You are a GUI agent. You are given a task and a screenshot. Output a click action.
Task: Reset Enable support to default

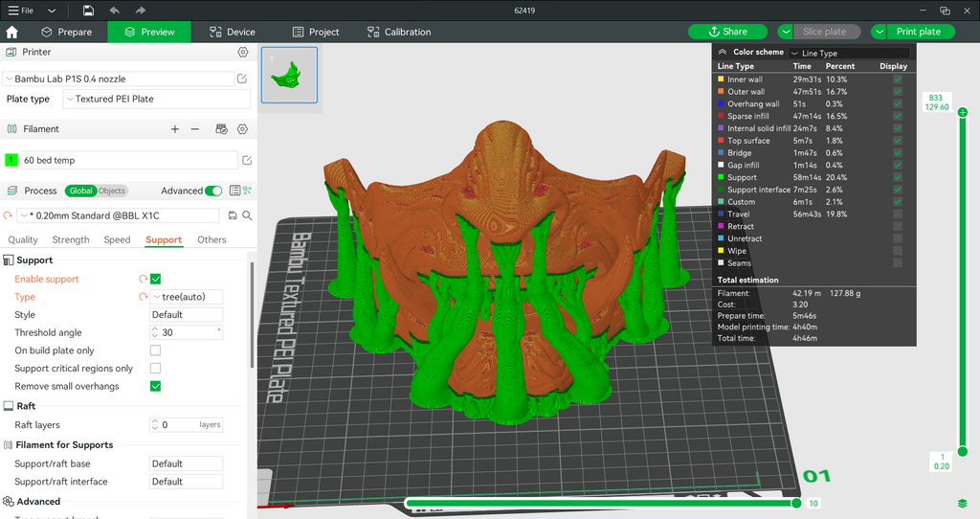point(144,279)
